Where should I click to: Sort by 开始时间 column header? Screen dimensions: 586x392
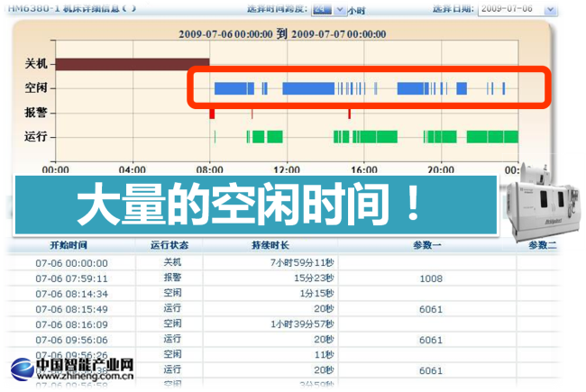pyautogui.click(x=71, y=245)
